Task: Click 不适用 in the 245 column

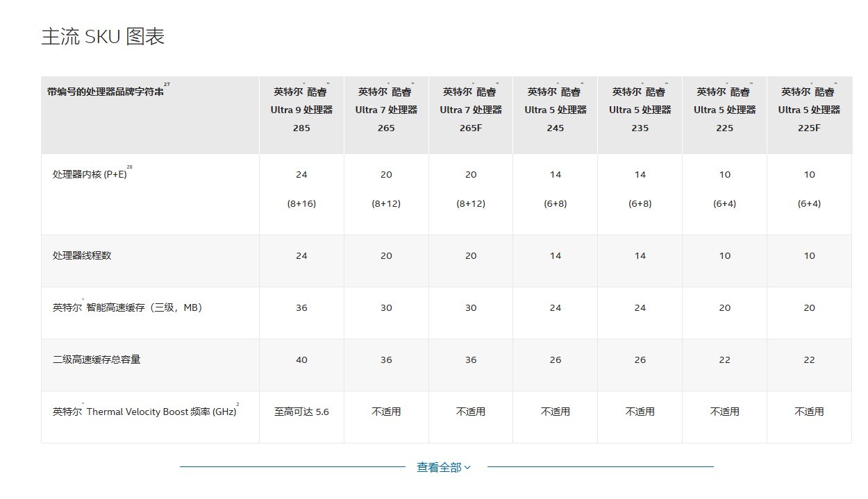Action: click(556, 412)
